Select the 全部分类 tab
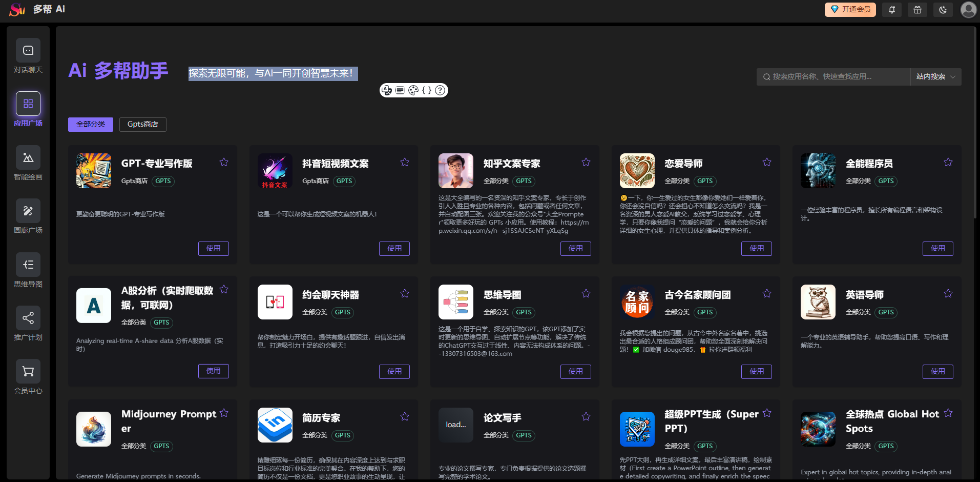Image resolution: width=980 pixels, height=482 pixels. 90,124
